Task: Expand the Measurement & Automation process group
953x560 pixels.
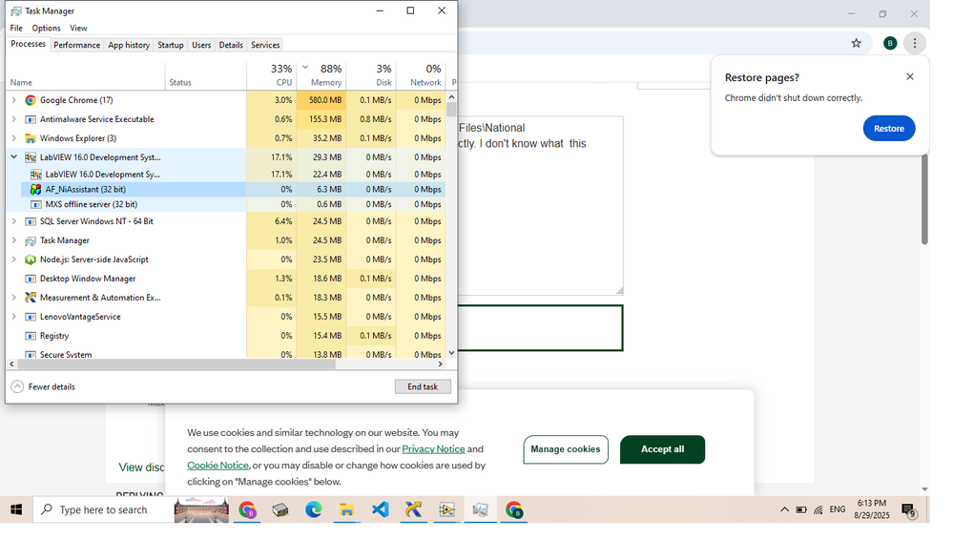Action: click(14, 298)
